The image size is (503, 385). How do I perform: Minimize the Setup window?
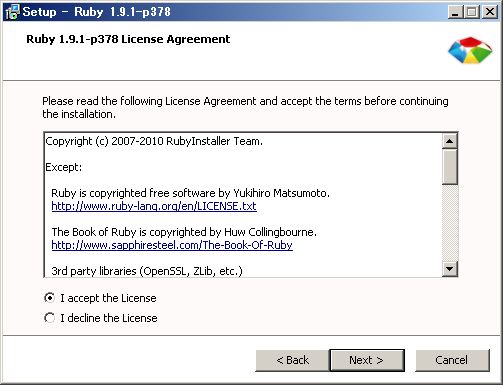pos(455,12)
